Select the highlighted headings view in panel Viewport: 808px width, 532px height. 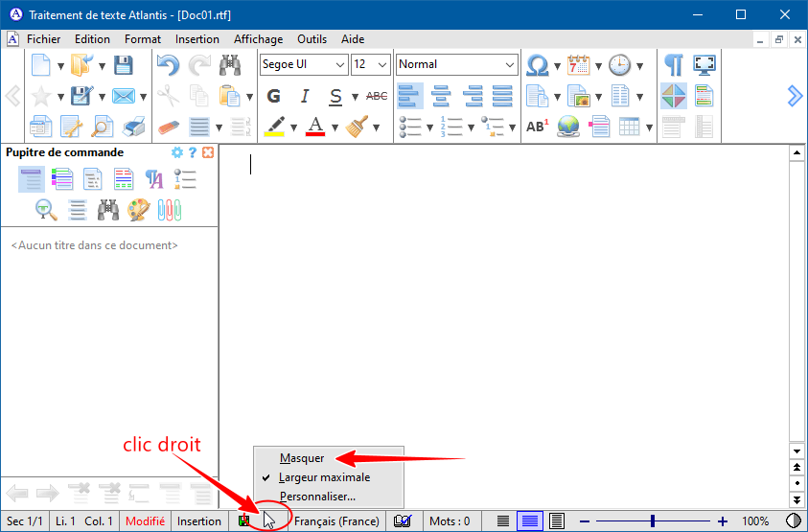tap(32, 179)
